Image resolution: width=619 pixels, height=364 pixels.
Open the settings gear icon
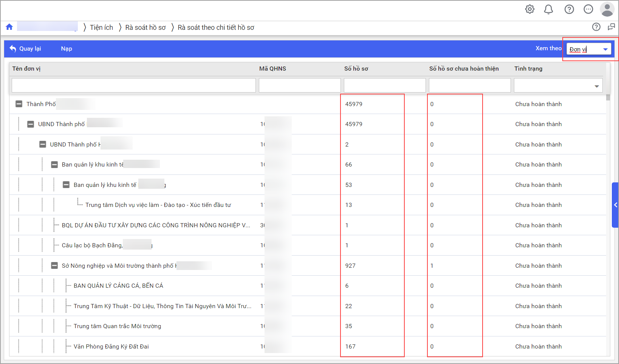pyautogui.click(x=530, y=9)
